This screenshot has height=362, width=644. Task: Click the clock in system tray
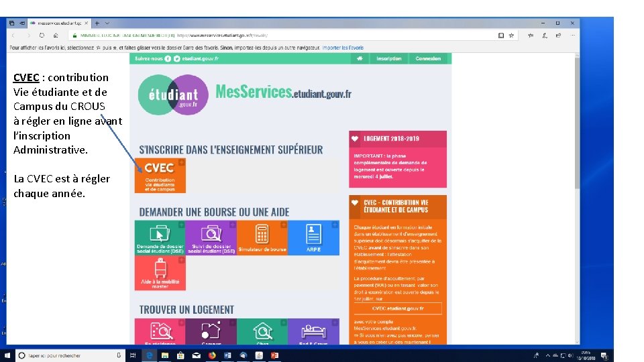tap(586, 355)
